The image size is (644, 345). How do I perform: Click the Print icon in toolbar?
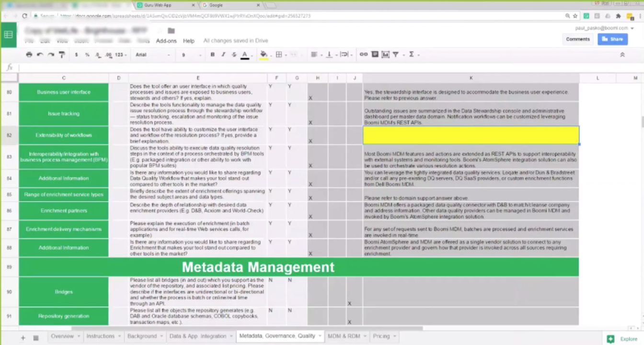pos(29,55)
